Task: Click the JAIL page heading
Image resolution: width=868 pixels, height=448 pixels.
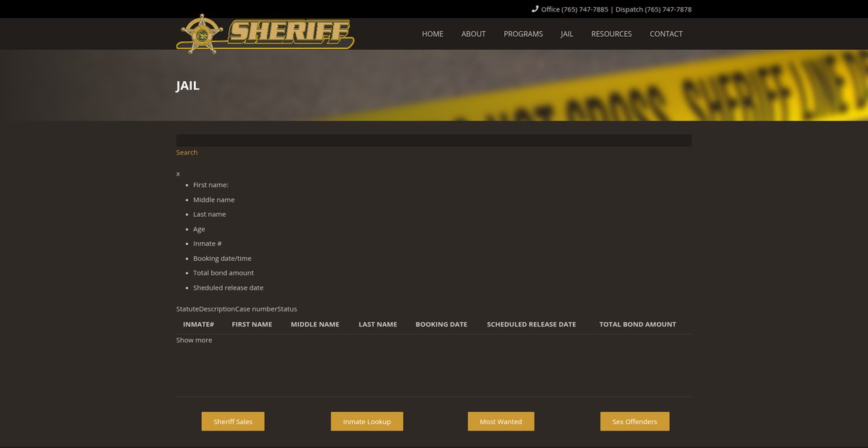Action: click(x=188, y=85)
